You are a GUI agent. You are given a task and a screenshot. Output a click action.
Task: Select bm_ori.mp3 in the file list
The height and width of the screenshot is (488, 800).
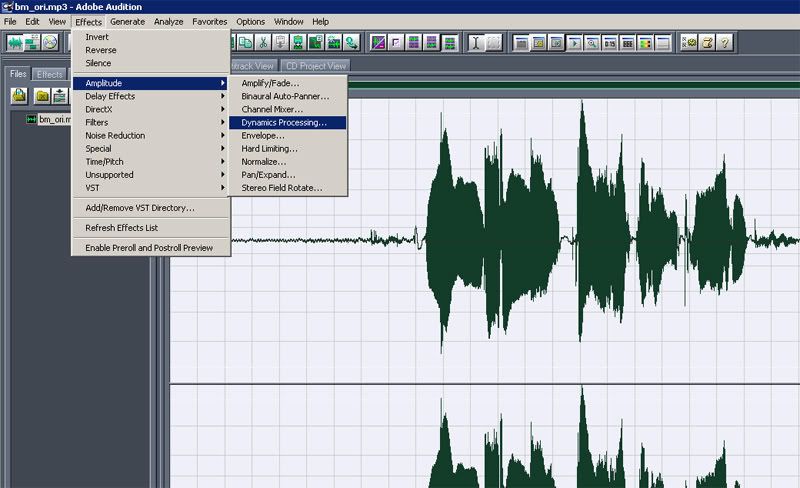55,119
